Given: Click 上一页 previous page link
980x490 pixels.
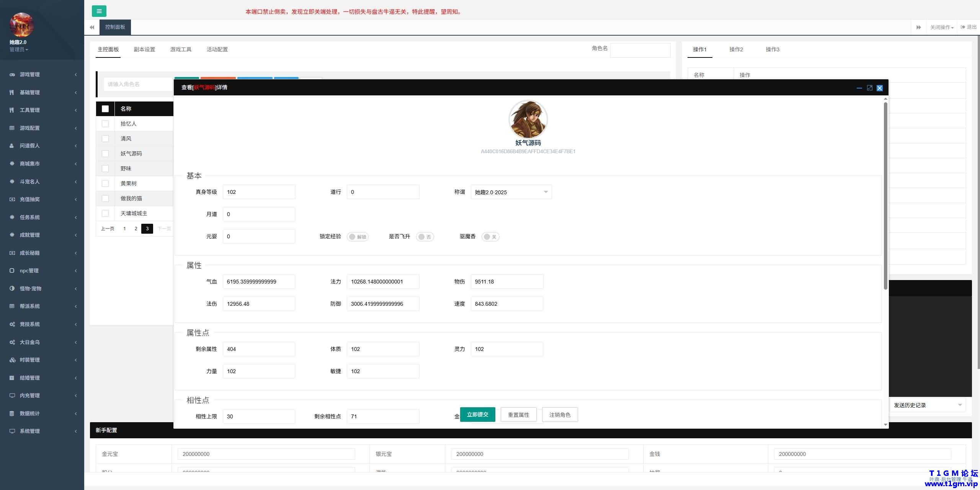Looking at the screenshot, I should [x=108, y=229].
